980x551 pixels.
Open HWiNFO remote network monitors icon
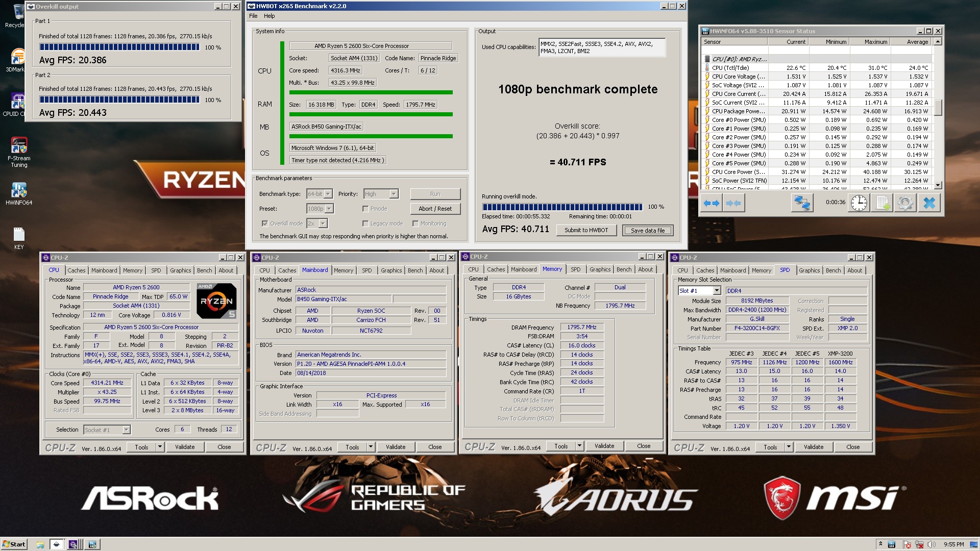tap(802, 203)
